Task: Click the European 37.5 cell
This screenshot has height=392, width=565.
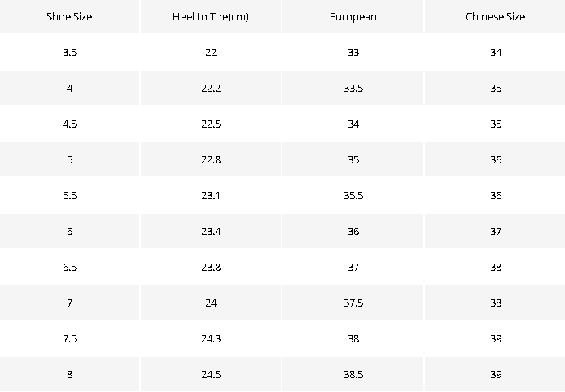Action: 353,303
